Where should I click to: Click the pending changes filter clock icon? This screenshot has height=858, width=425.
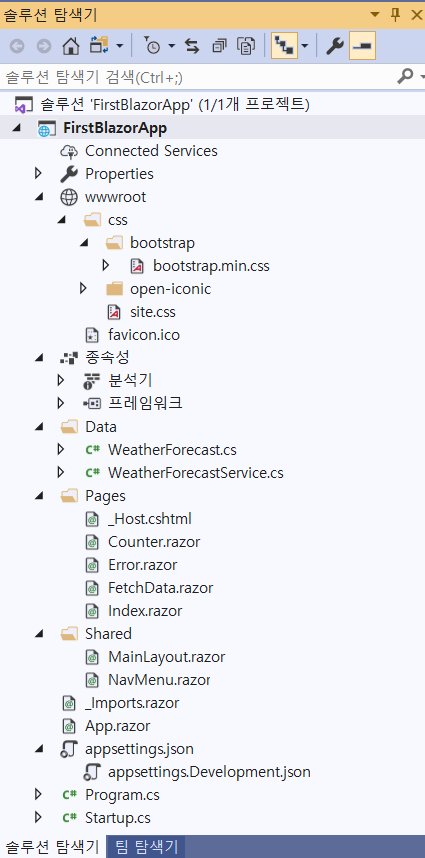[152, 47]
